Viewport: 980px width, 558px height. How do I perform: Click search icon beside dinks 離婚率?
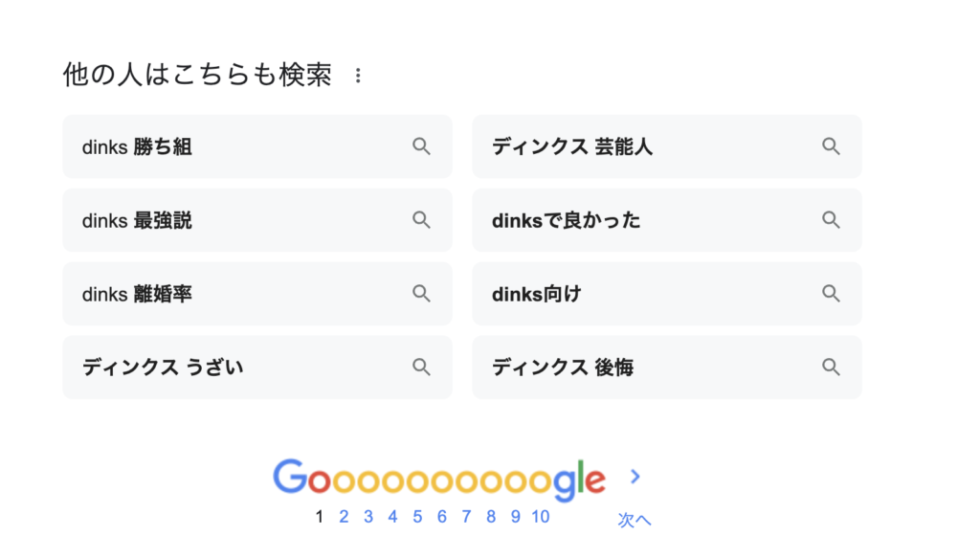(x=421, y=293)
